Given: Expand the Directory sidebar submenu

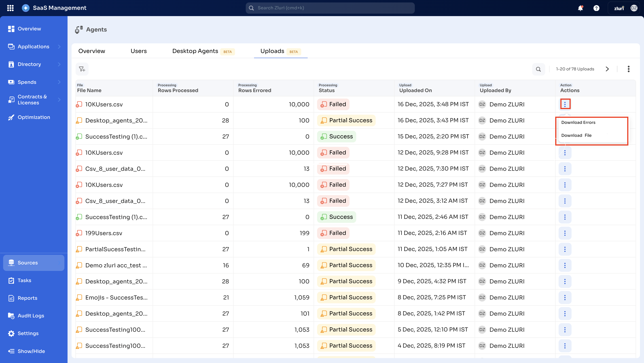Looking at the screenshot, I should coord(59,64).
